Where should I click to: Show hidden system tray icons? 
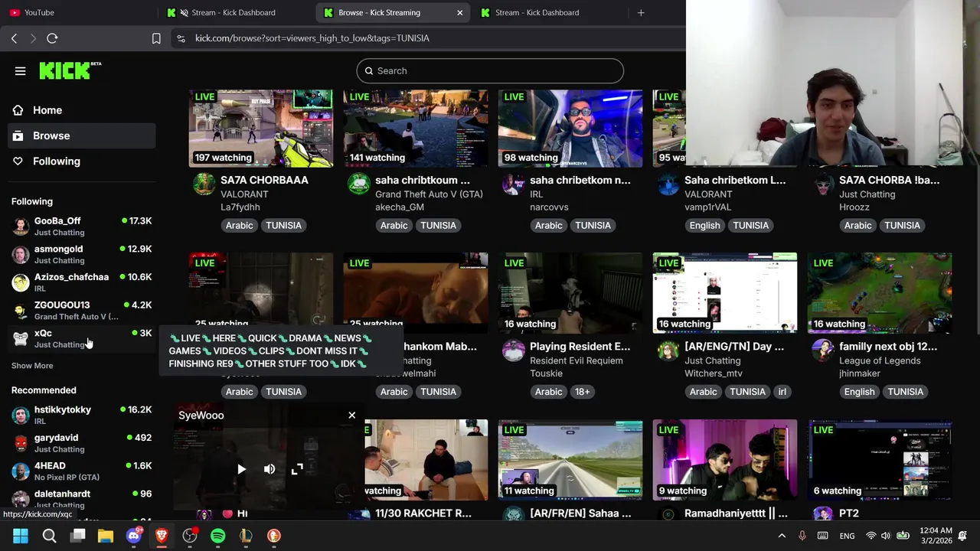pos(782,536)
